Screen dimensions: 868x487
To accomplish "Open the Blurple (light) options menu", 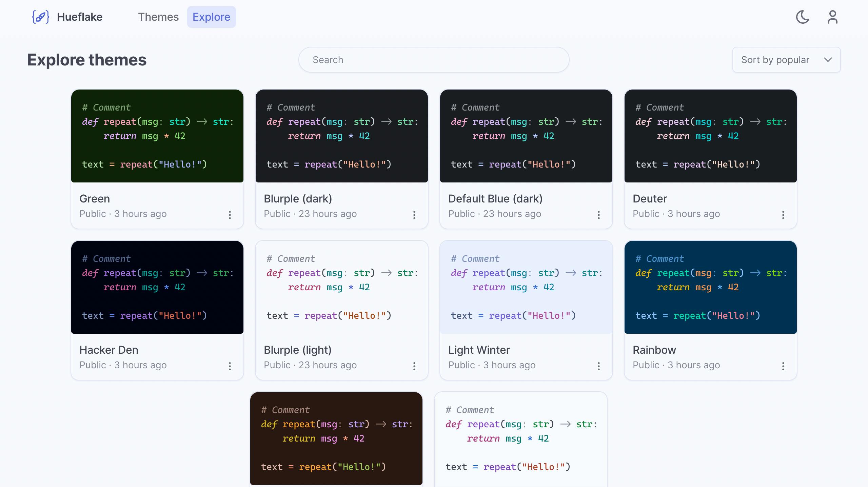I will 414,366.
